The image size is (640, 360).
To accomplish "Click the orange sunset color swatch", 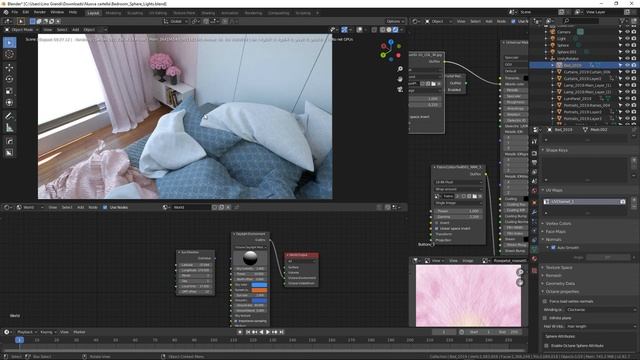I will coord(259,290).
